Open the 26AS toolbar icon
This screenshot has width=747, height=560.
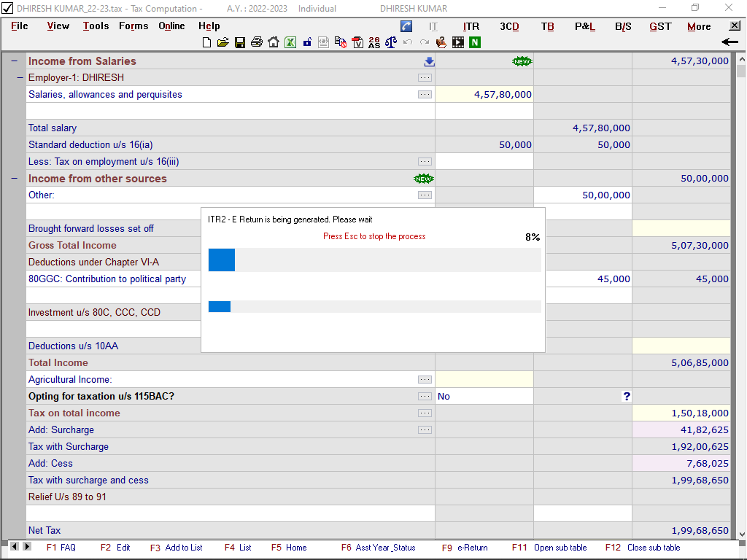pos(374,42)
